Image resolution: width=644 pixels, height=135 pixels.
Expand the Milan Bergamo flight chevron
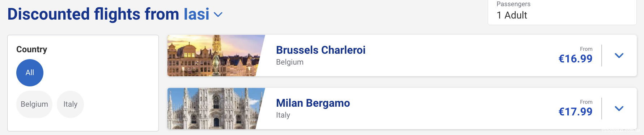[619, 109]
